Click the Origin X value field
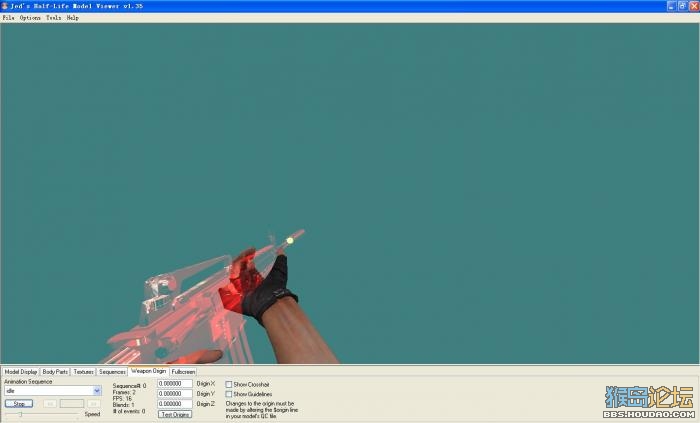 tap(175, 384)
